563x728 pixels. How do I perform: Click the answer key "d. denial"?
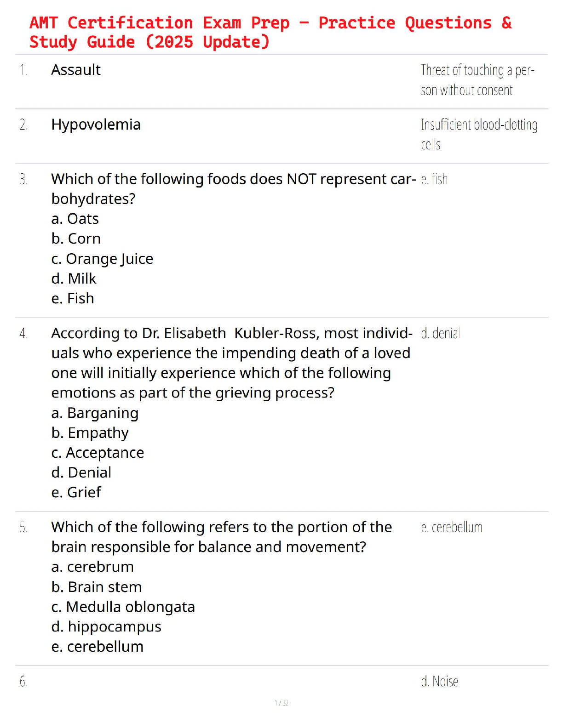(x=440, y=333)
